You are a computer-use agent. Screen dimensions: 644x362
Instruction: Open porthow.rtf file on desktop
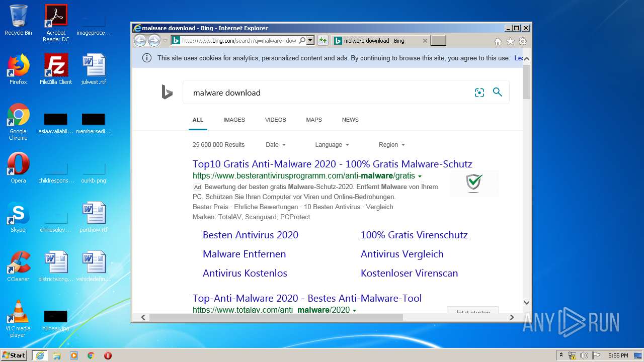click(x=94, y=217)
